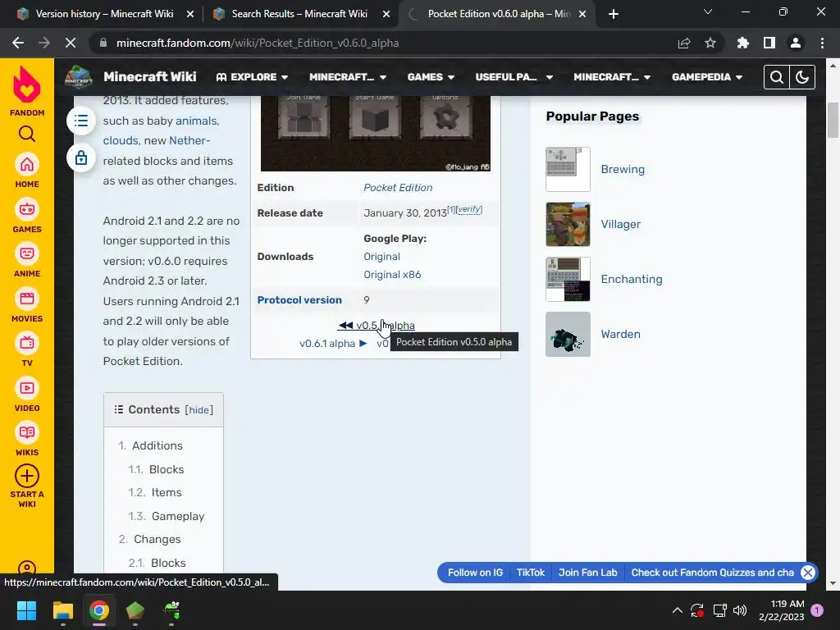Click Join Fan Lab banner link
This screenshot has width=840, height=630.
[x=587, y=573]
